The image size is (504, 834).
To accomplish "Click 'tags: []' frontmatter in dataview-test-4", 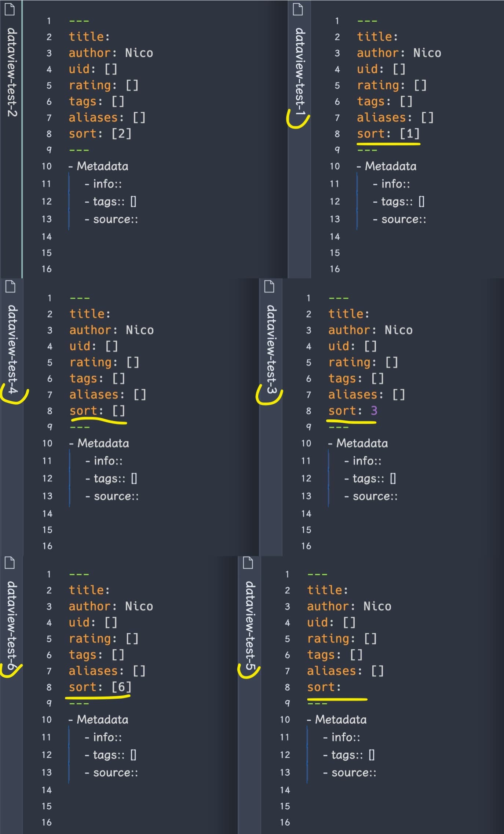I will pyautogui.click(x=97, y=378).
